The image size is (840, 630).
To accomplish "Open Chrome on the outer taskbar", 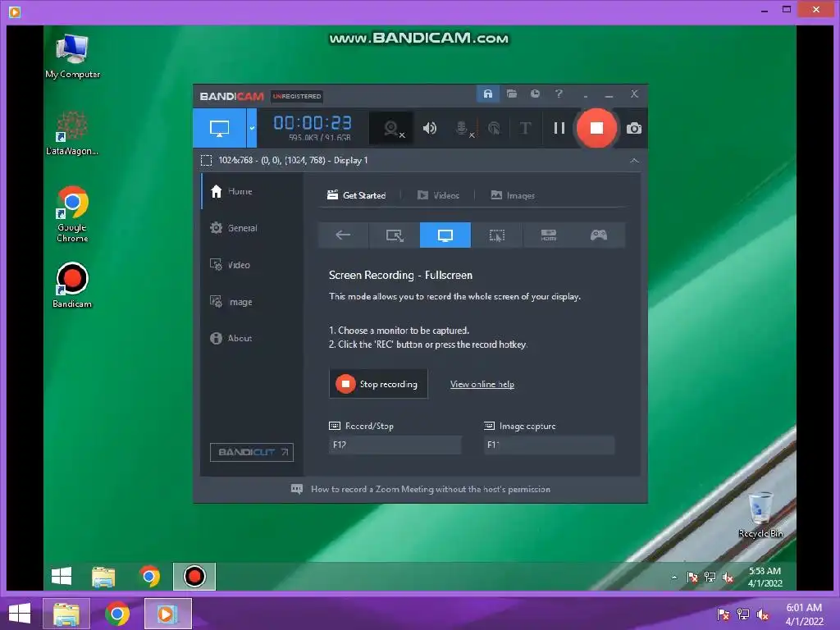I will pyautogui.click(x=117, y=614).
